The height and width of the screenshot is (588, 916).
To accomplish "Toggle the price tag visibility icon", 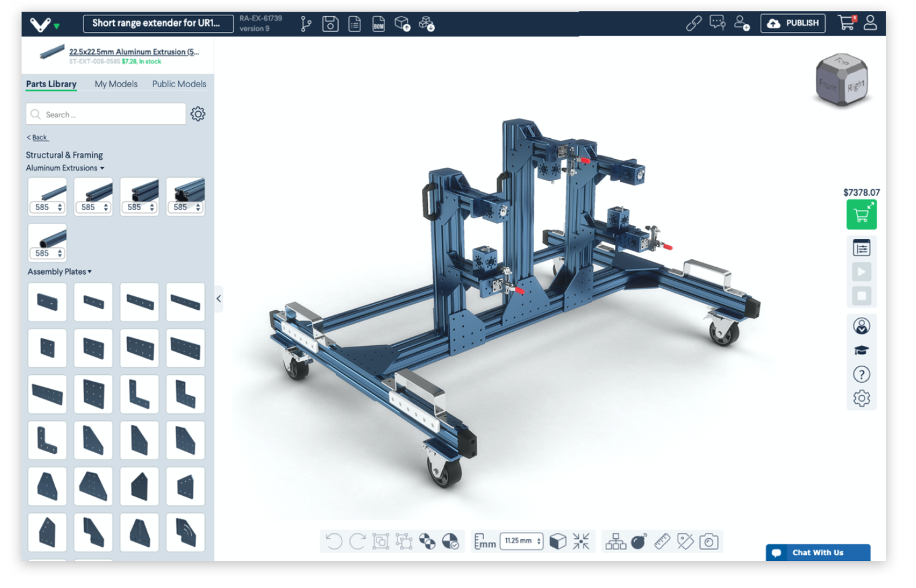I will coord(685,541).
